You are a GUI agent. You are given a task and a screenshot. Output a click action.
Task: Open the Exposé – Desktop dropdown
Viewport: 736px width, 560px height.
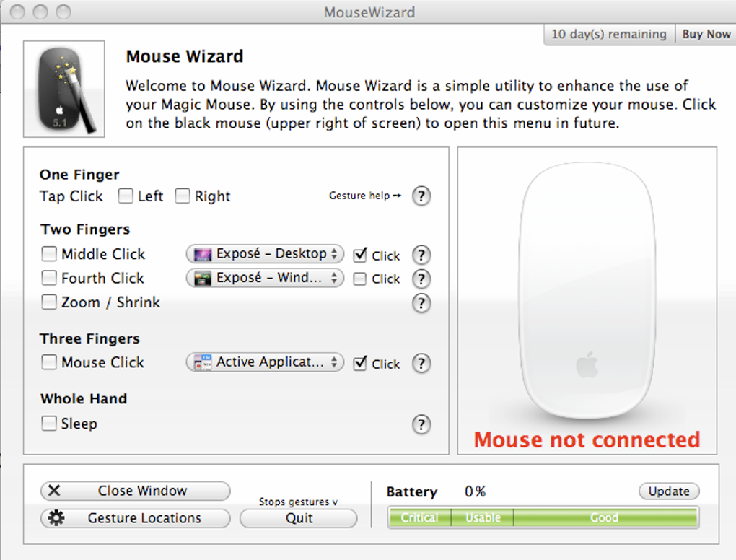click(x=266, y=254)
